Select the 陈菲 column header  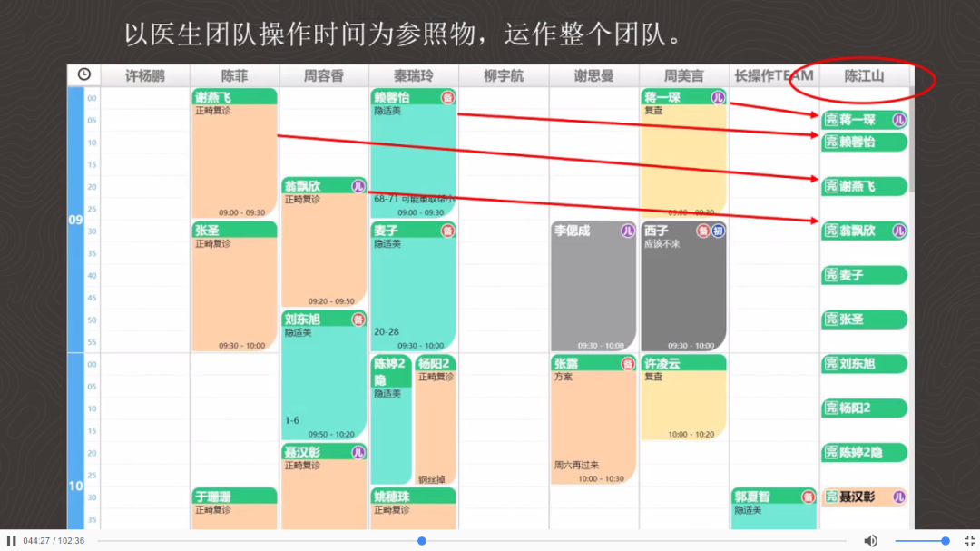pyautogui.click(x=234, y=75)
